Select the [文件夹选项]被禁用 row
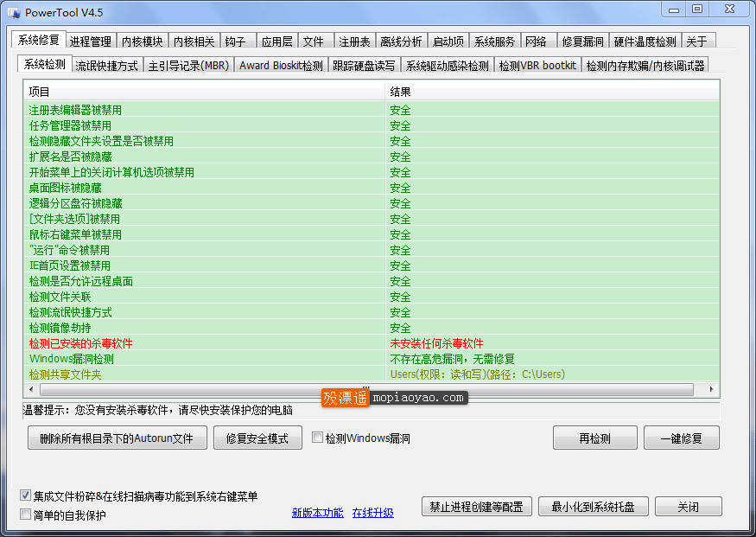Viewport: 756px width, 537px height. (372, 219)
